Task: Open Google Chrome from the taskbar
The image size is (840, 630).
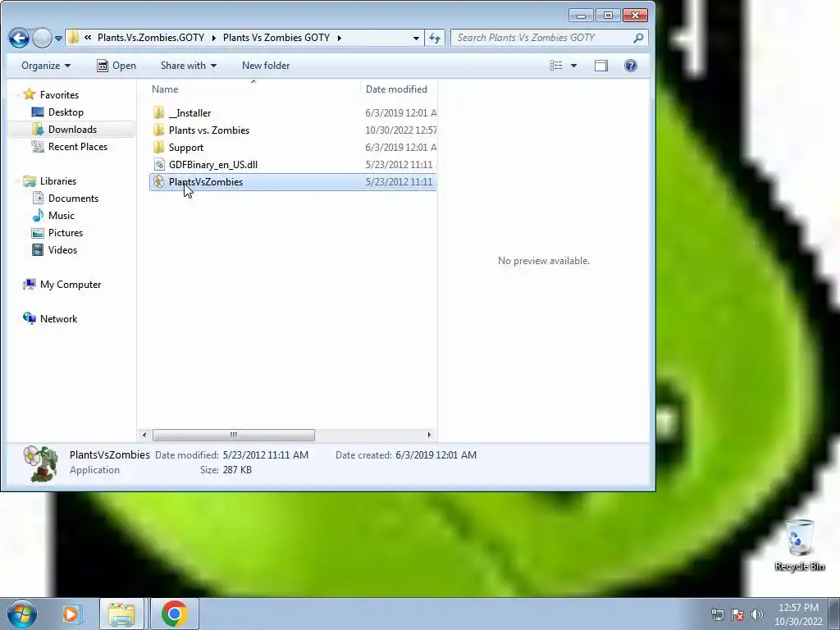Action: click(x=174, y=614)
